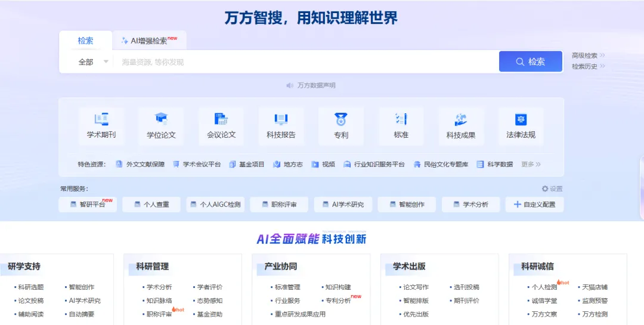Open the 个人AIGC检测 service shortcut
This screenshot has height=325, width=644.
(216, 204)
